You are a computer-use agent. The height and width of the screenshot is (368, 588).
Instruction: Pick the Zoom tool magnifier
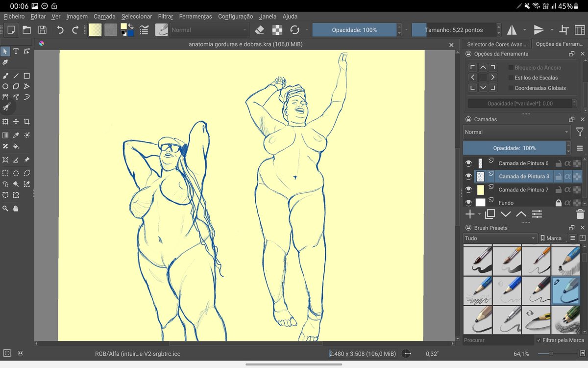[x=5, y=209]
